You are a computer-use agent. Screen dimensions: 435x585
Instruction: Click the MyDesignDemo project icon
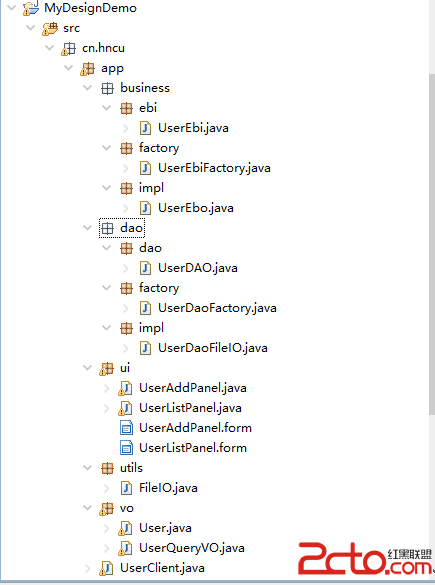[31, 8]
